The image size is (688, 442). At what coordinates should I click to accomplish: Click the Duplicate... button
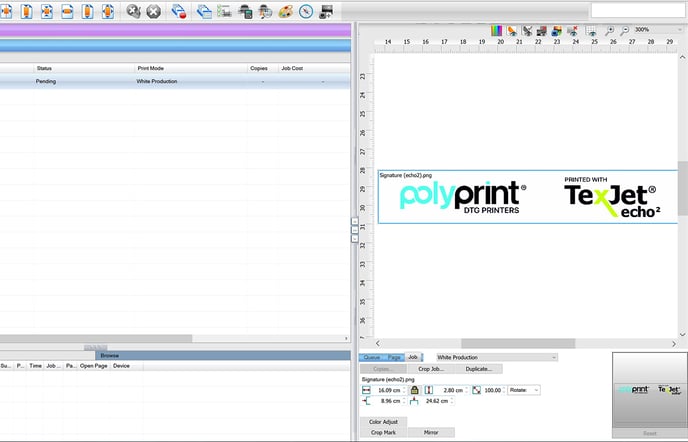coord(479,369)
